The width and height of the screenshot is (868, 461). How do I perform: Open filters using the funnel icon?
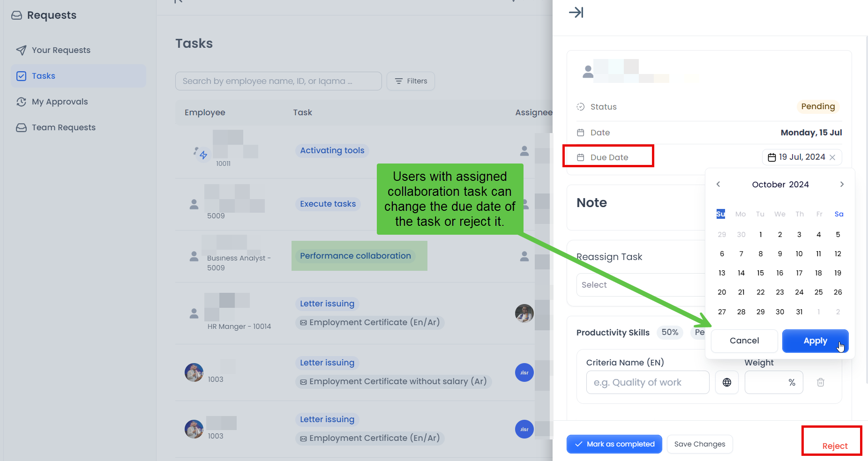click(398, 81)
